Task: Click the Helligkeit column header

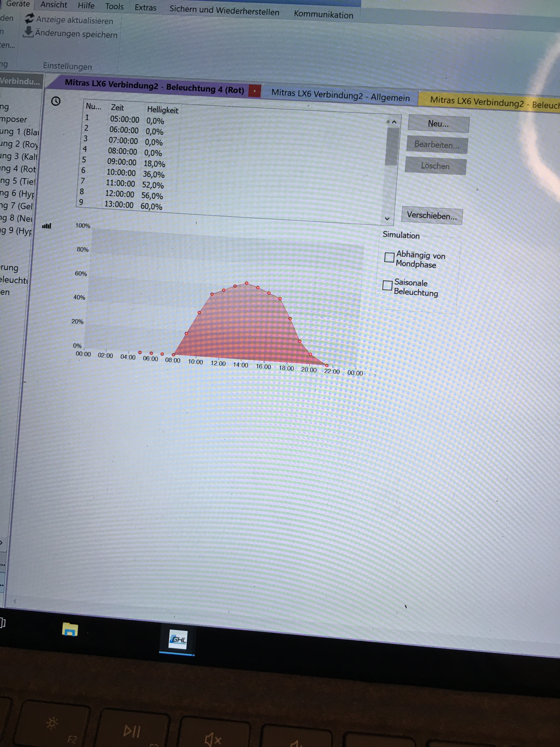Action: [162, 110]
